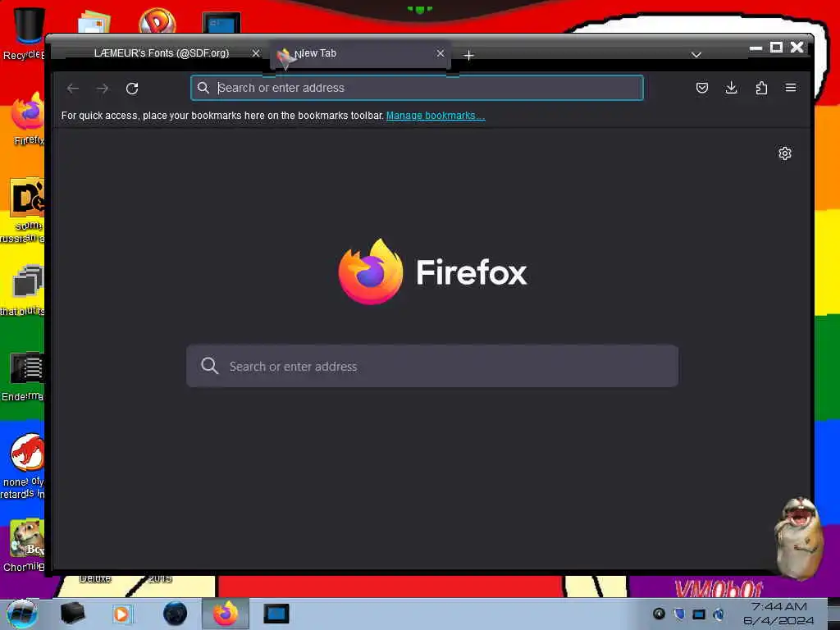Open new tab personalize gear settings
This screenshot has width=840, height=630.
(785, 153)
